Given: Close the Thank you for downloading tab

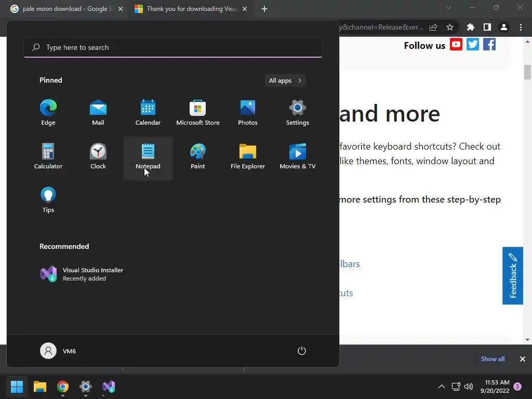Looking at the screenshot, I should (x=245, y=9).
